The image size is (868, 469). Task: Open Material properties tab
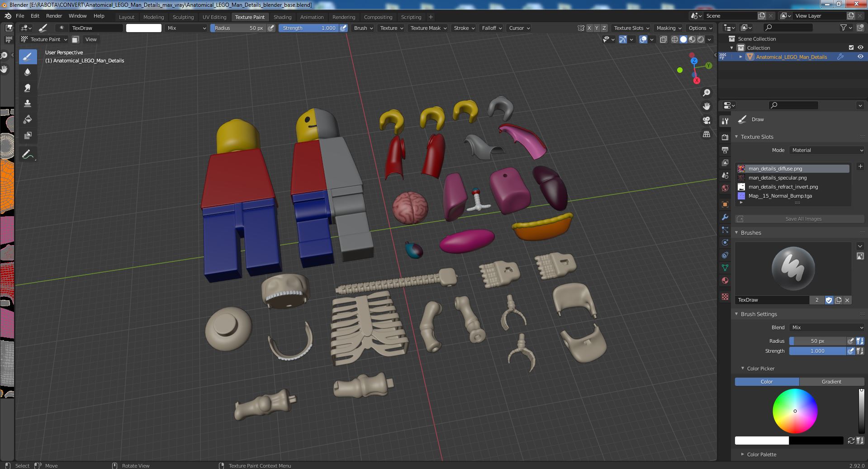(725, 280)
